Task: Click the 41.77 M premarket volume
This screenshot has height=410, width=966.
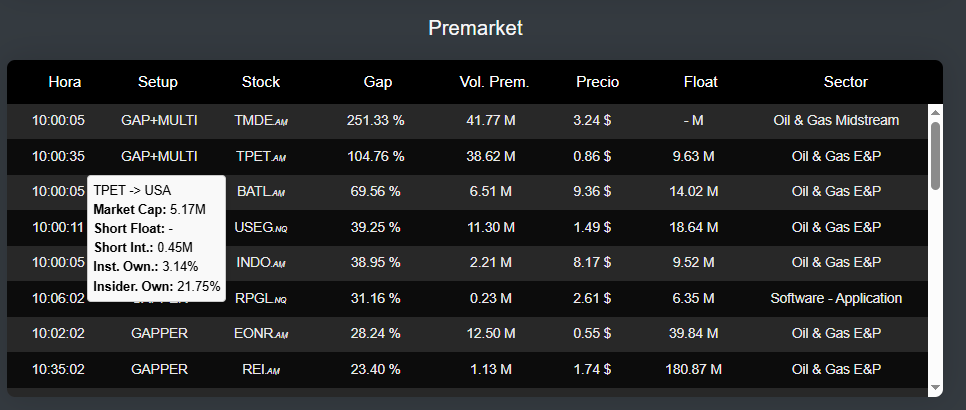Action: pyautogui.click(x=491, y=121)
